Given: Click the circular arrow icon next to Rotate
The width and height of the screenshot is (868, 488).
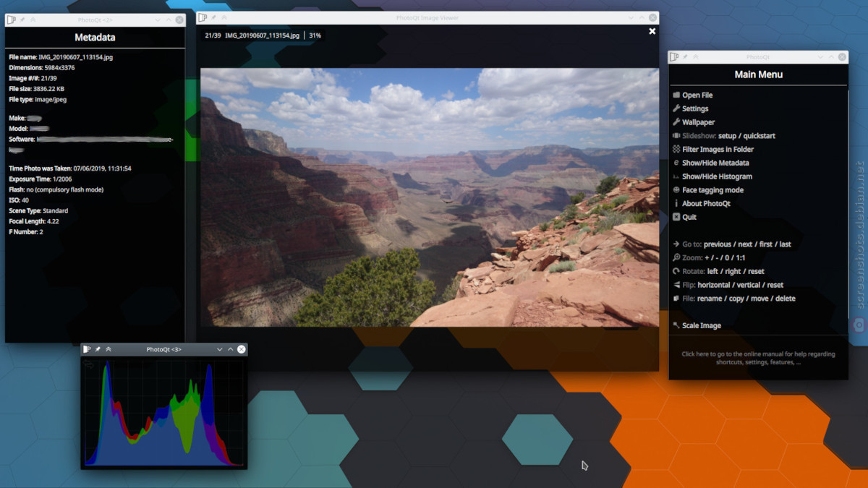Looking at the screenshot, I should (676, 271).
